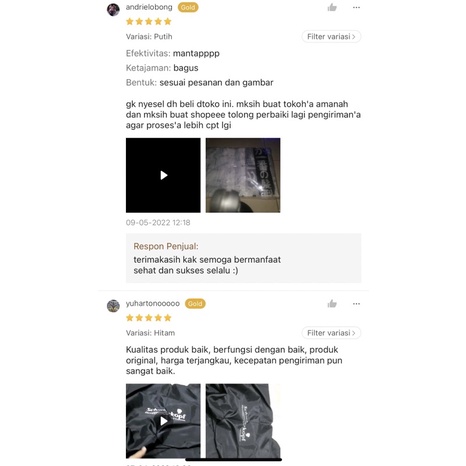The height and width of the screenshot is (466, 466).
Task: Click andrielobong's five-star rating
Action: [149, 22]
